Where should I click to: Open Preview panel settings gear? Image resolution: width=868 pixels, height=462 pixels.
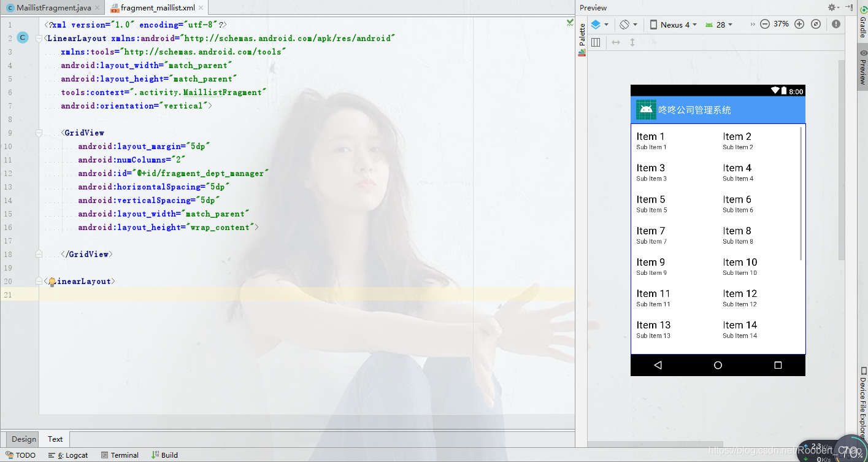833,7
